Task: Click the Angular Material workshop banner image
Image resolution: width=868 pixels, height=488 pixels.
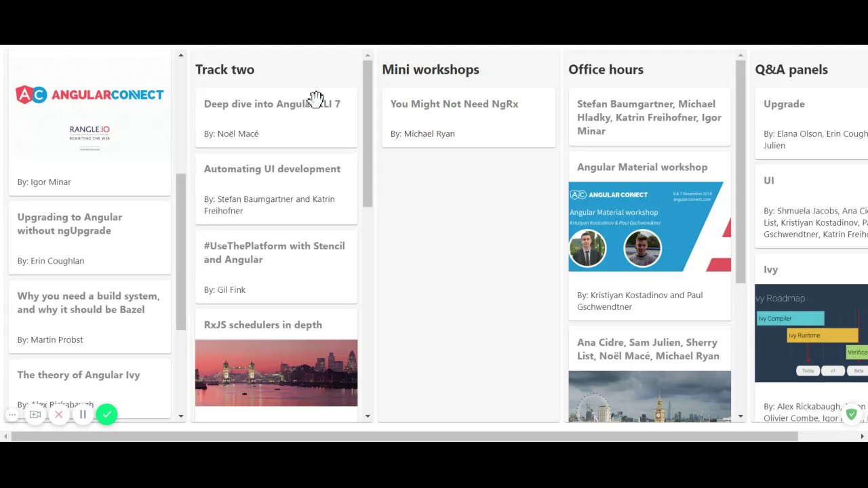Action: pyautogui.click(x=650, y=226)
